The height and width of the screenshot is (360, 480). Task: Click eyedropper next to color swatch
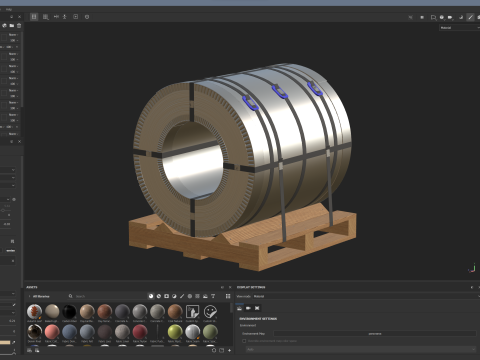point(14,342)
